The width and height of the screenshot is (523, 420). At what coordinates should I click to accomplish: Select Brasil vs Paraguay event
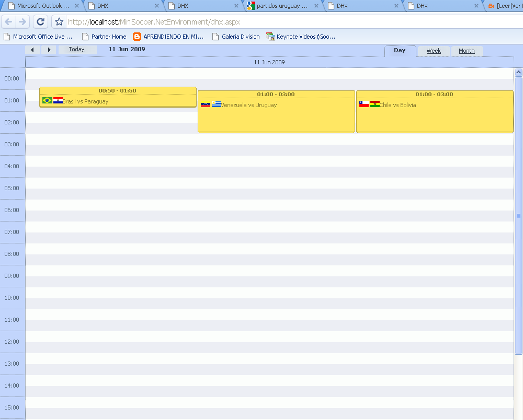[118, 97]
